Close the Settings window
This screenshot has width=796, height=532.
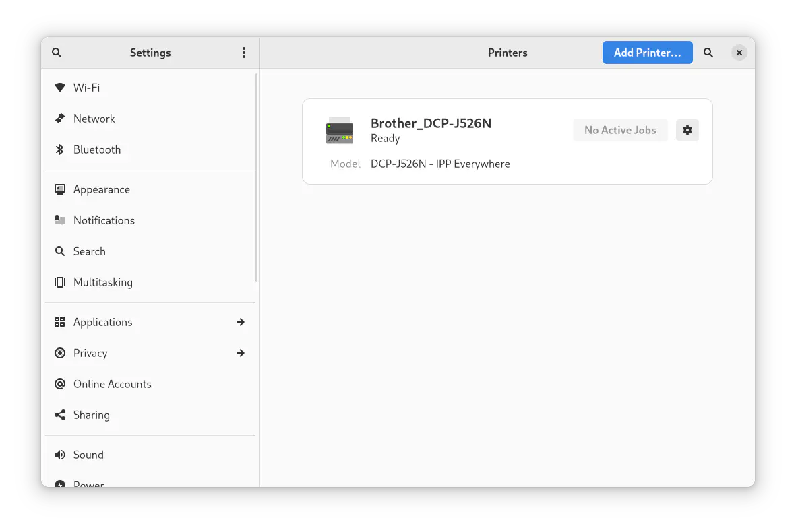point(739,53)
